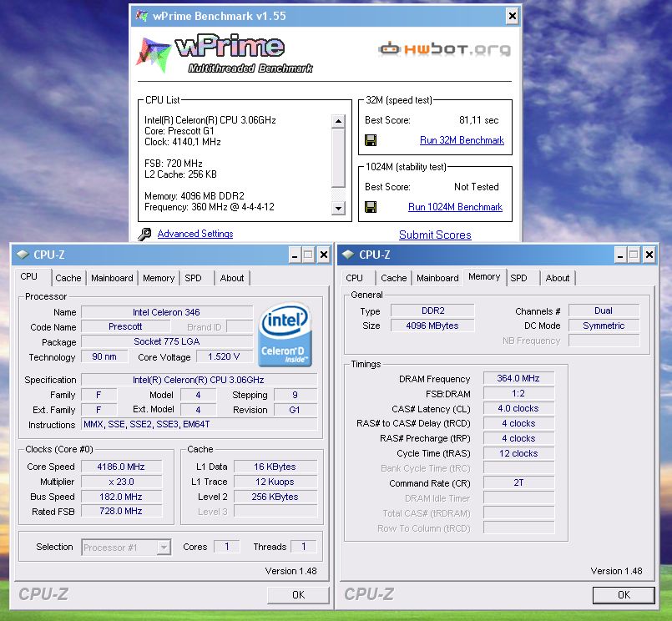Click the Instructions field MMX, SSE, SSE2
The width and height of the screenshot is (672, 621).
(200, 424)
